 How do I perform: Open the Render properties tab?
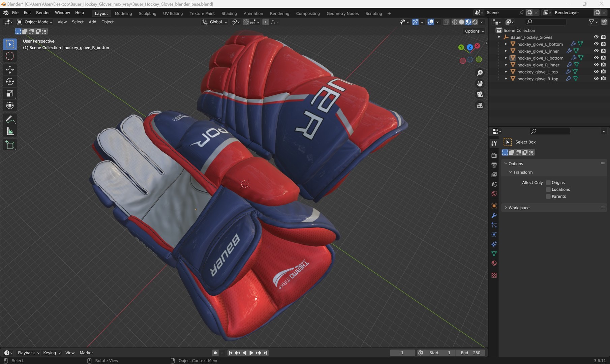pos(494,155)
